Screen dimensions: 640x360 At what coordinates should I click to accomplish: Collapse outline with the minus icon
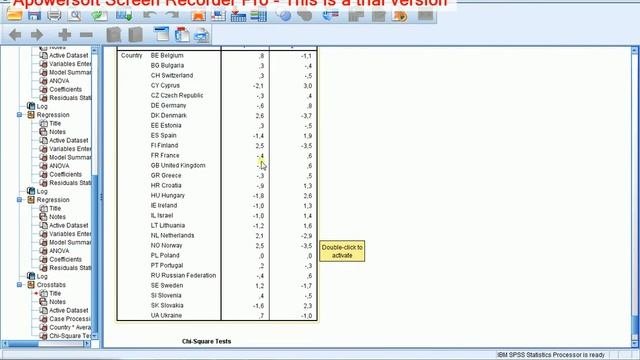click(86, 35)
